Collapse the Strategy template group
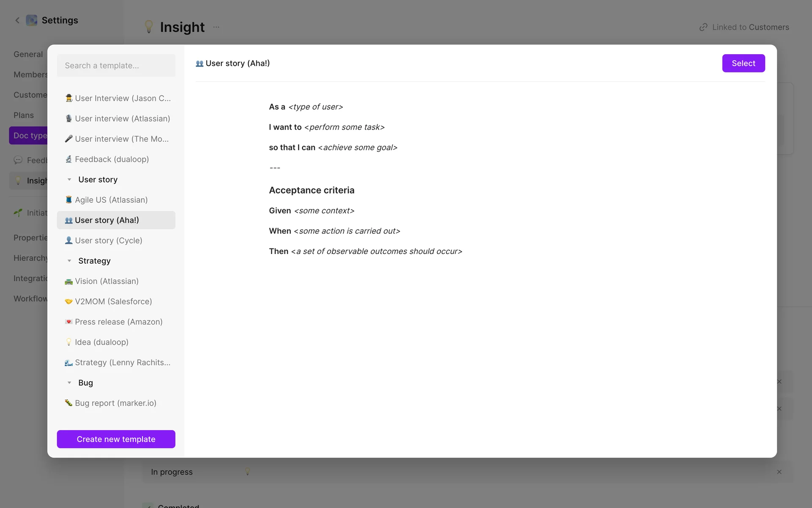This screenshot has height=508, width=812. click(69, 261)
